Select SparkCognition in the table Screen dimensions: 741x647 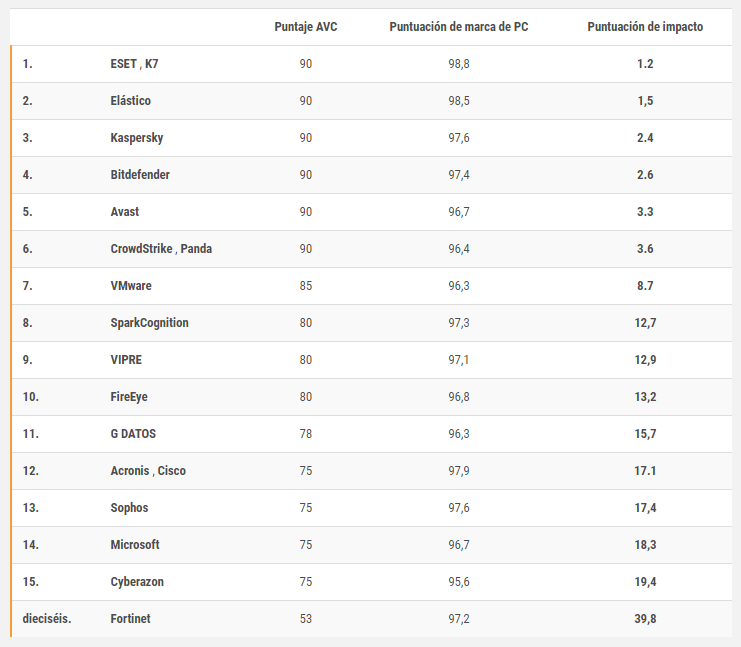click(x=149, y=323)
